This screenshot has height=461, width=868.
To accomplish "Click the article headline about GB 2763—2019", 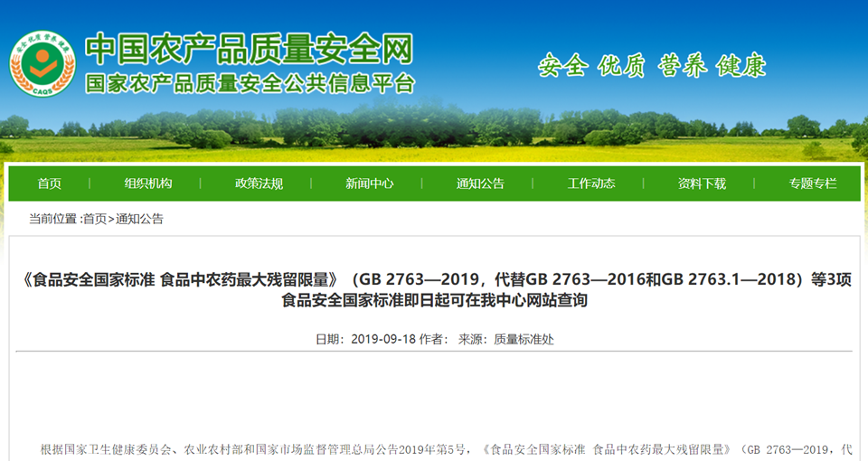I will pyautogui.click(x=434, y=289).
